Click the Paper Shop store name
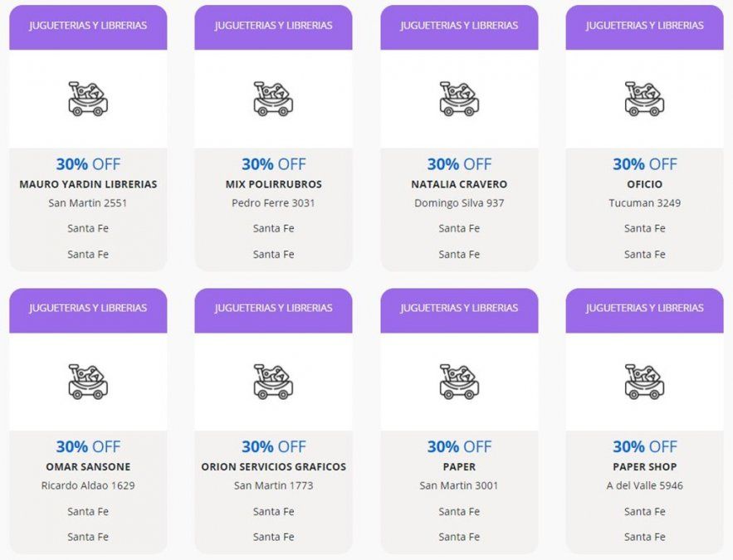 644,467
